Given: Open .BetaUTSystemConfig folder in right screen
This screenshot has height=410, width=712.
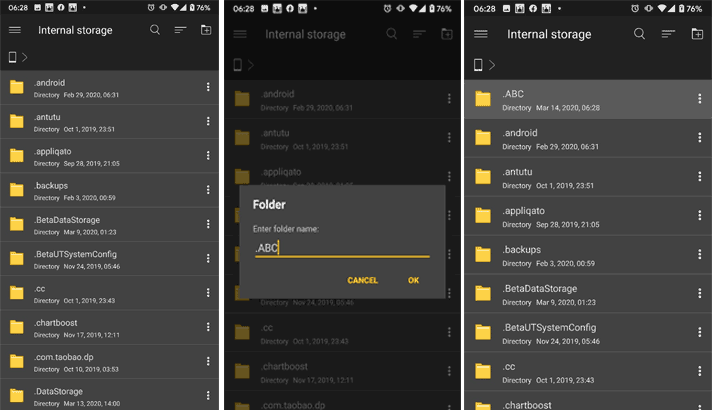Looking at the screenshot, I should [588, 333].
